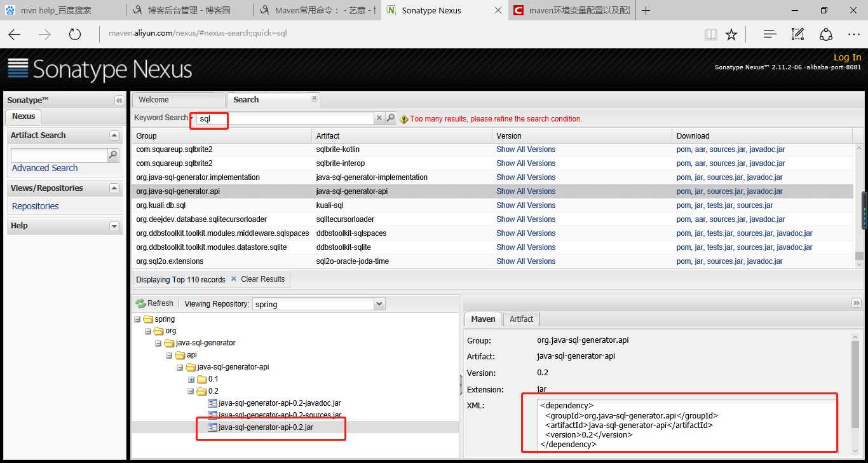
Task: Click the Clear Results button
Action: point(258,279)
